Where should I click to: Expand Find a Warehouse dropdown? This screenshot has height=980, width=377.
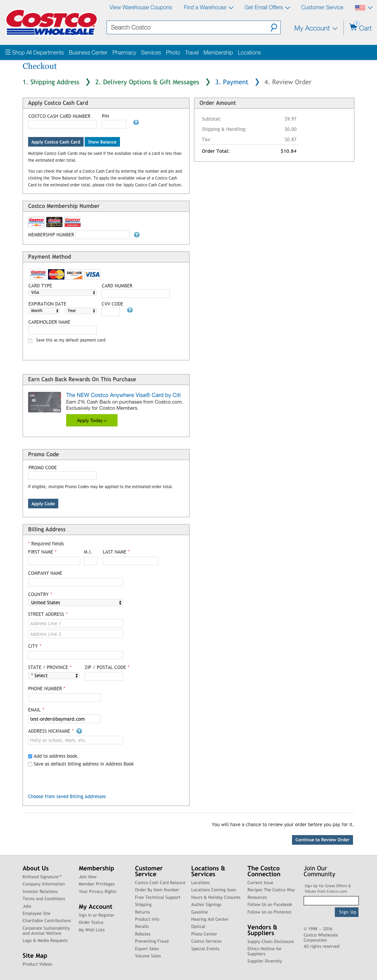[x=208, y=7]
